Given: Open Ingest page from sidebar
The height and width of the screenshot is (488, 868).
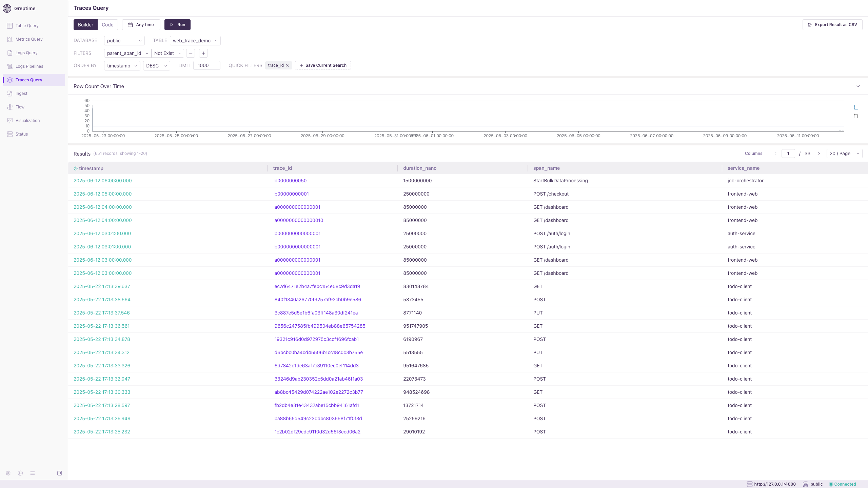Looking at the screenshot, I should click(x=21, y=94).
